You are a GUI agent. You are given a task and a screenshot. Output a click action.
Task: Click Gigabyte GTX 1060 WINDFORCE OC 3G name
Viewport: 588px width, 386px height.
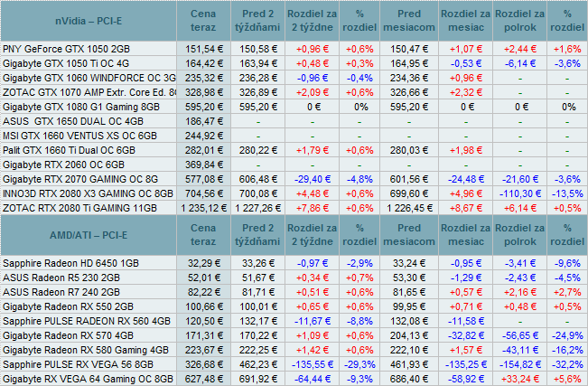[x=89, y=78]
